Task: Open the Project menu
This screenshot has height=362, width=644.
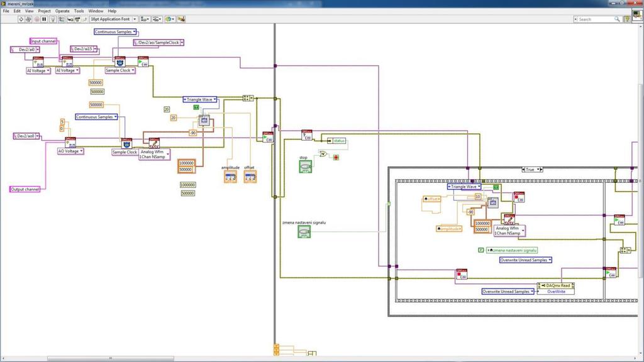Action: coord(45,11)
